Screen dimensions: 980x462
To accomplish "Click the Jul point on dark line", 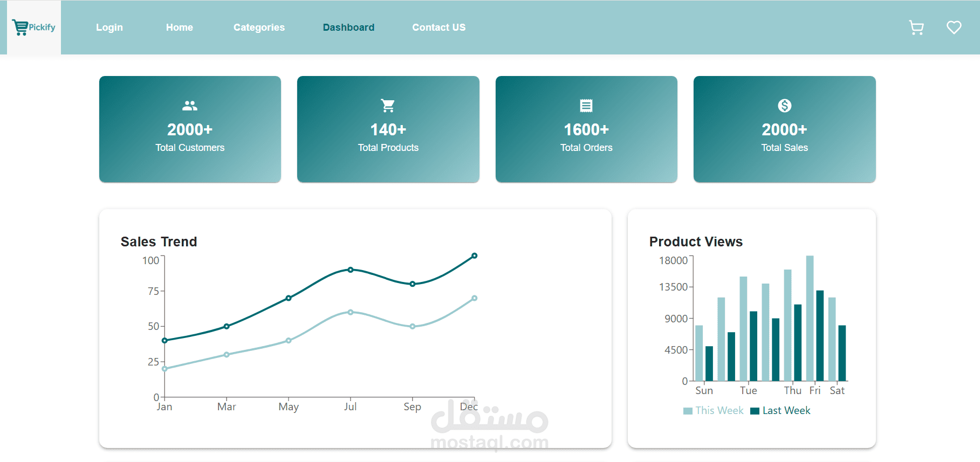I will tap(351, 270).
